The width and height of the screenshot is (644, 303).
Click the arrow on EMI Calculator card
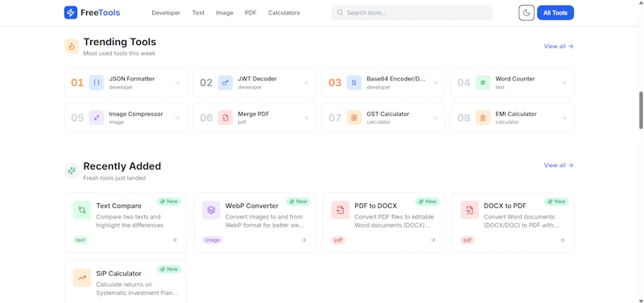click(x=564, y=117)
